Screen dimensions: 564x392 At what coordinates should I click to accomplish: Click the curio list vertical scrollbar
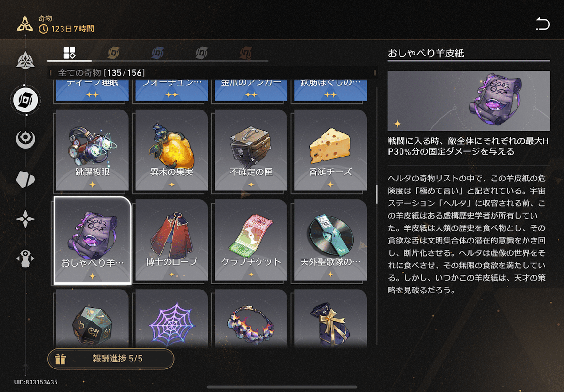pos(376,194)
